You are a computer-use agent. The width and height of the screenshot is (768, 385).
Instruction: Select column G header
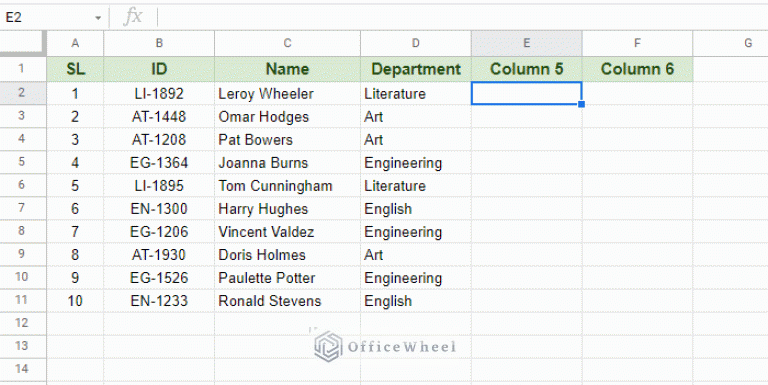point(747,43)
